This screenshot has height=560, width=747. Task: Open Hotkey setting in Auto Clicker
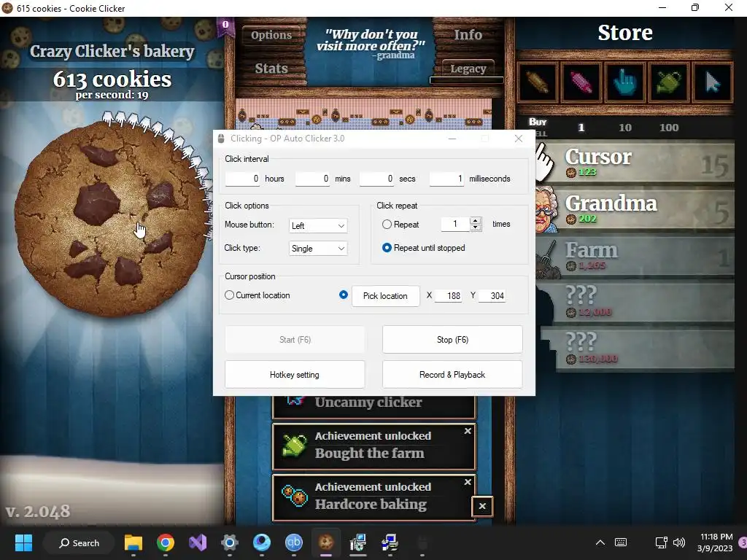coord(295,375)
